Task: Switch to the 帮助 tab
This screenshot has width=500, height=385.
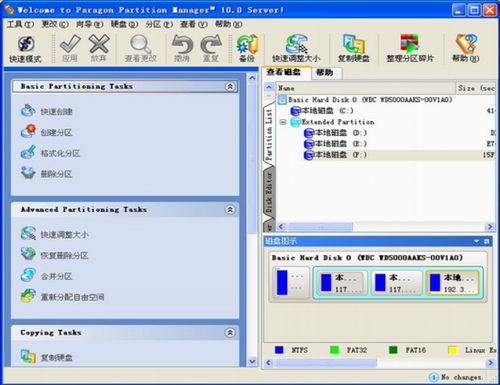Action: coord(324,73)
